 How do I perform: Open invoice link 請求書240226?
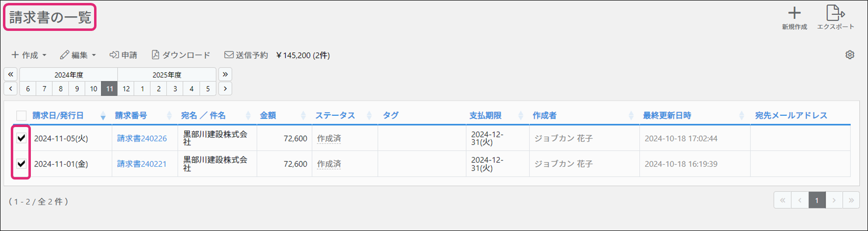(x=142, y=138)
